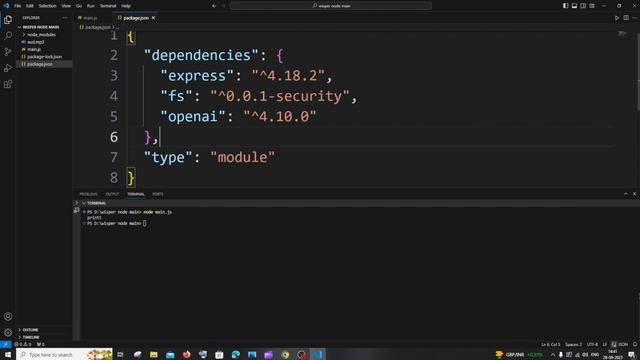The width and height of the screenshot is (640, 360).
Task: Open Customize Layout icon
Action: click(x=592, y=6)
